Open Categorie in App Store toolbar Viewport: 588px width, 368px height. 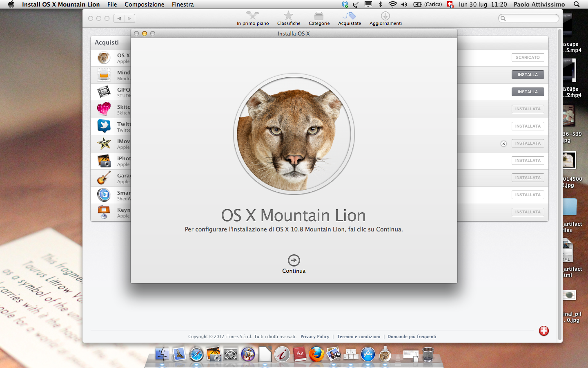[x=319, y=18]
